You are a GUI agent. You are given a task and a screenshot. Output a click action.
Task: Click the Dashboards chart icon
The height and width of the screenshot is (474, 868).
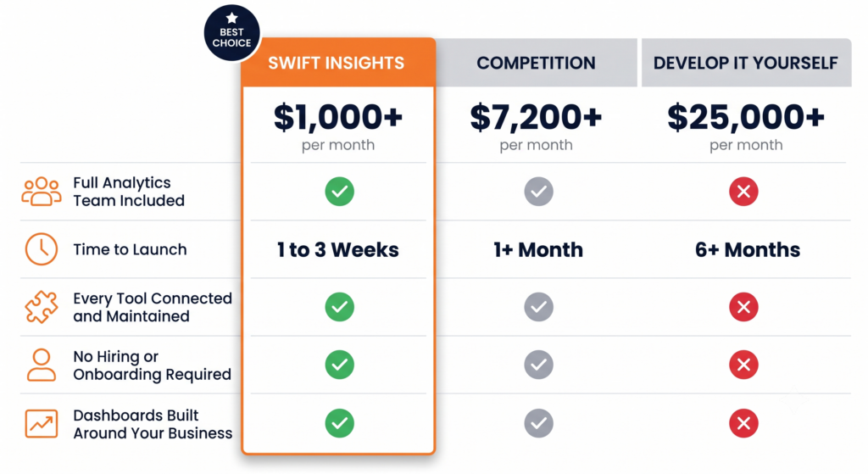point(42,424)
